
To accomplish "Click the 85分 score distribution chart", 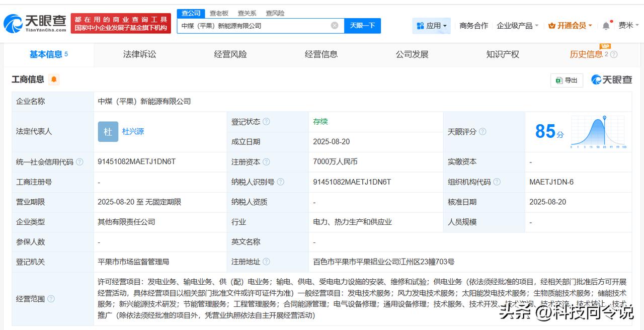I will (599, 132).
